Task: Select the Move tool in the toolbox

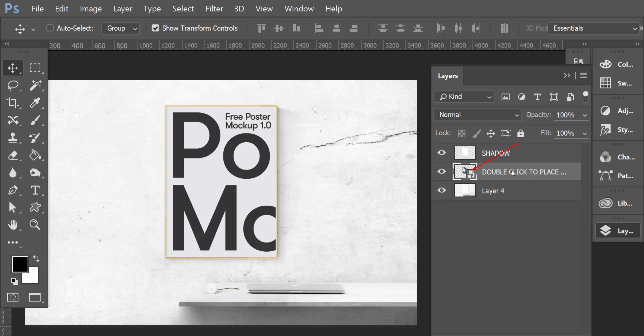Action: pyautogui.click(x=13, y=68)
